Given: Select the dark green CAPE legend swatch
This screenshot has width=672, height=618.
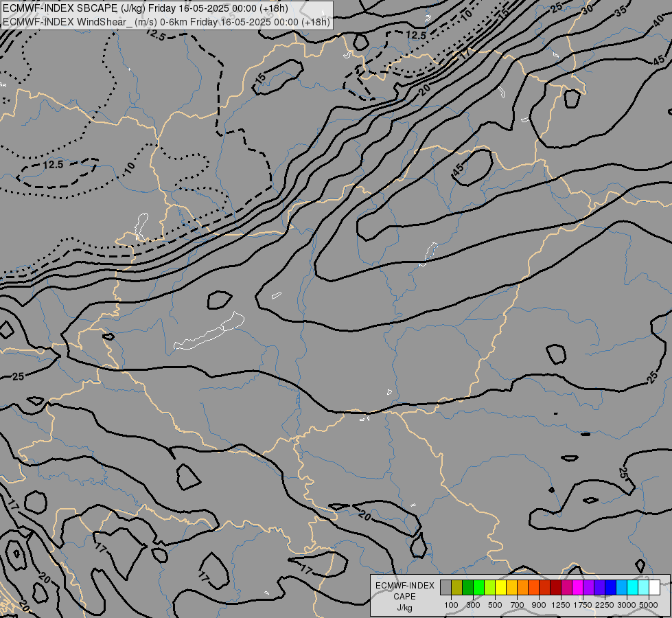Looking at the screenshot, I should tap(467, 588).
